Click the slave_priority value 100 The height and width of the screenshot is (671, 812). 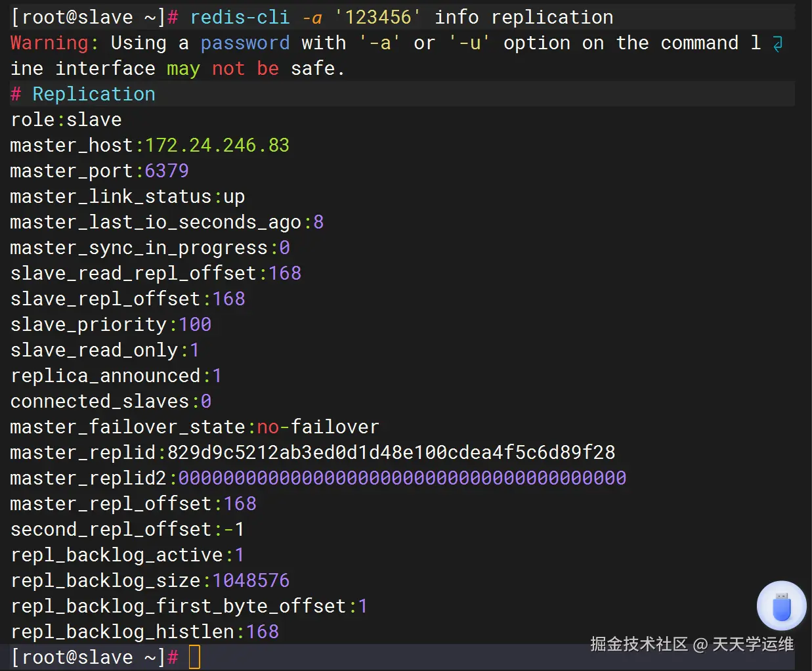coord(195,324)
